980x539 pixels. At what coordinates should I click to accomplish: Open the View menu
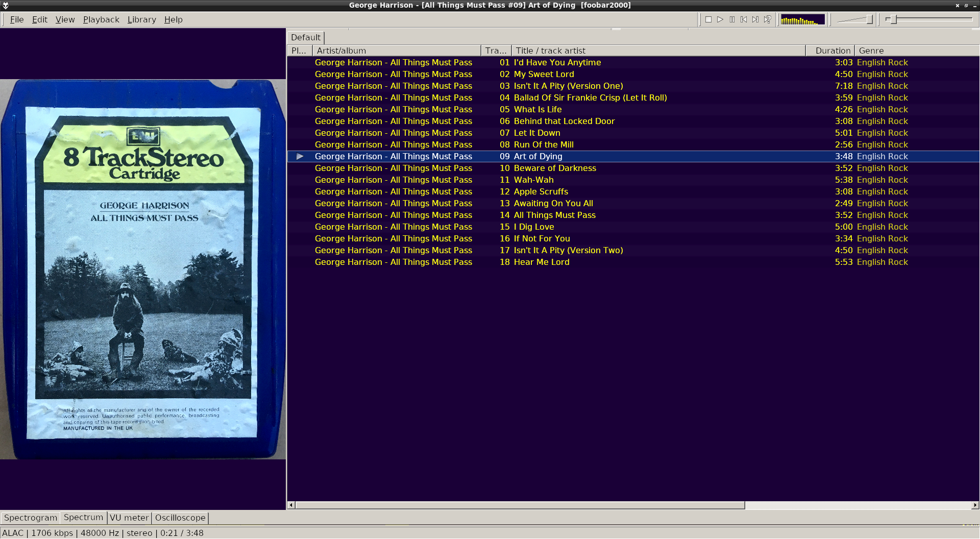point(65,19)
